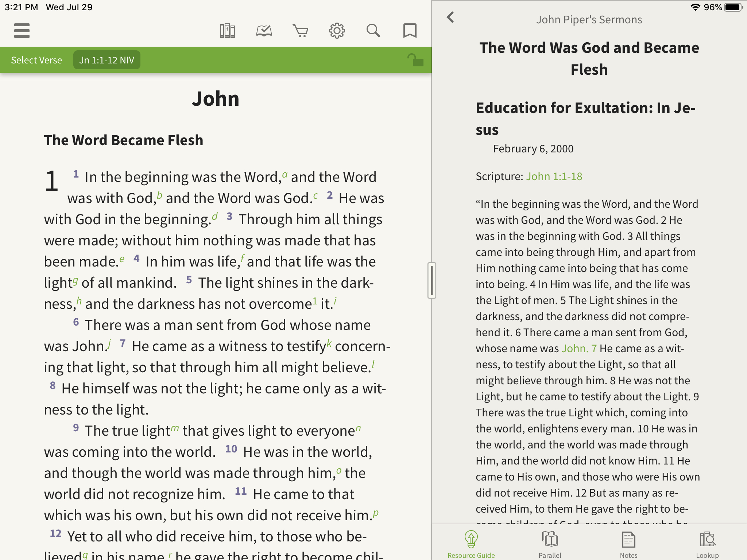Image resolution: width=747 pixels, height=560 pixels.
Task: Go back from John Piper's Sermons
Action: [451, 17]
